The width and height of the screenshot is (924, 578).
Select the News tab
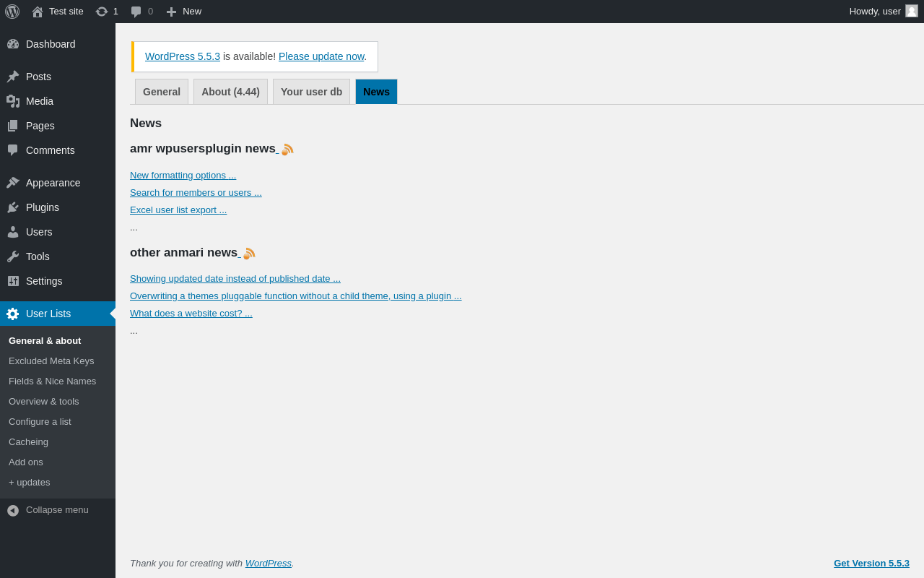[x=376, y=92]
